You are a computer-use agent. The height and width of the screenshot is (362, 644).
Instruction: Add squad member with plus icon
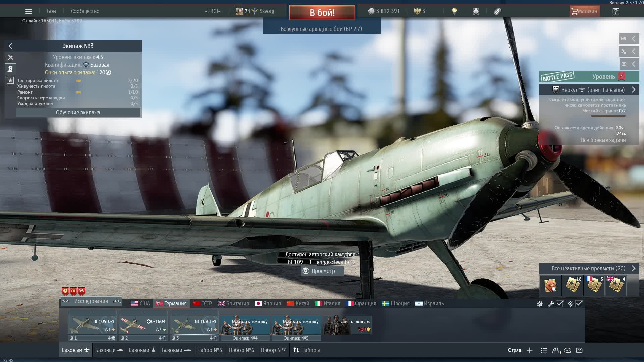(530, 351)
